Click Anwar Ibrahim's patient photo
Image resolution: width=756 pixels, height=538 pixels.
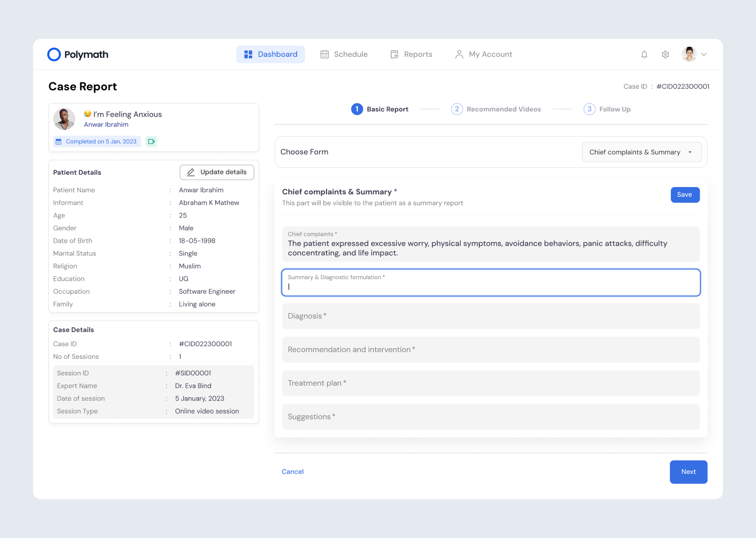pyautogui.click(x=64, y=119)
